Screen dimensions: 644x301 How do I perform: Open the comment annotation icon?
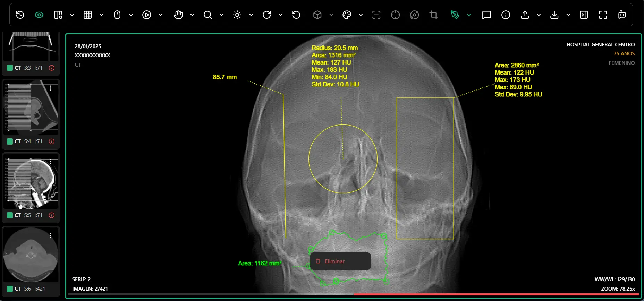(x=486, y=15)
